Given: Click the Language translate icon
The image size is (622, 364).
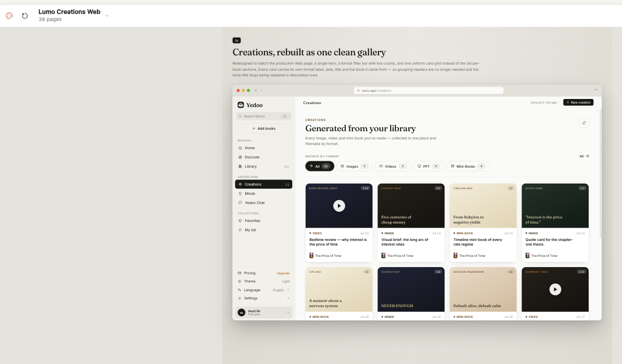Looking at the screenshot, I should coord(239,290).
